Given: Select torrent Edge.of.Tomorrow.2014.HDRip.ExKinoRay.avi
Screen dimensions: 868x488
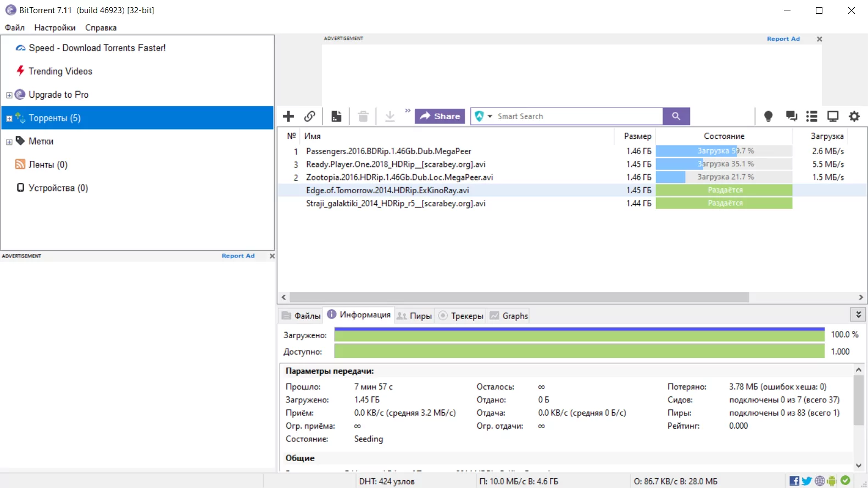Looking at the screenshot, I should tap(387, 190).
